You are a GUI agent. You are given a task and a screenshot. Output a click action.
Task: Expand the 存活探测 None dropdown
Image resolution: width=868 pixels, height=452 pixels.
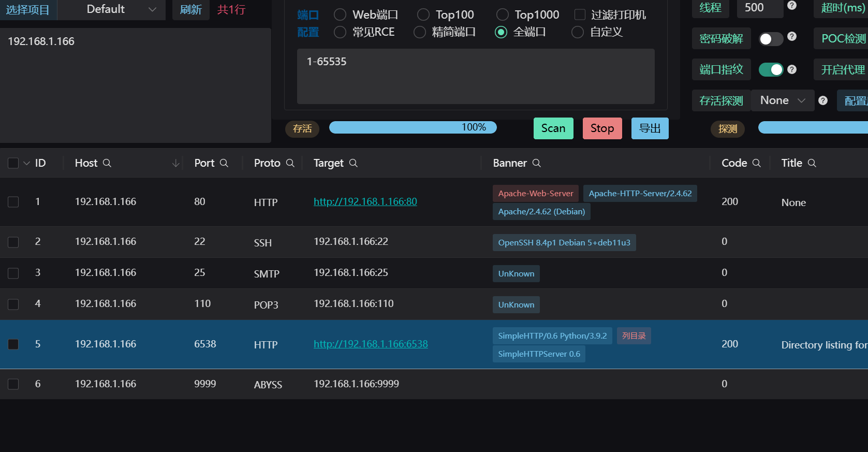pyautogui.click(x=783, y=100)
